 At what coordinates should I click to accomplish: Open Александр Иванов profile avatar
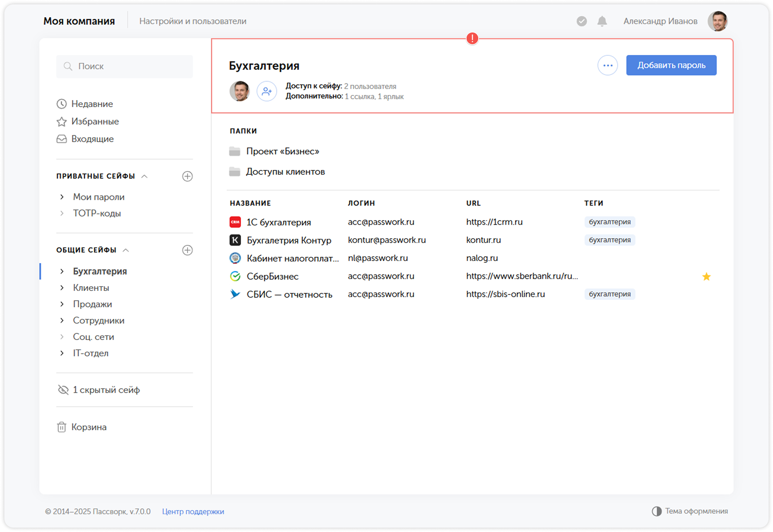pyautogui.click(x=717, y=21)
